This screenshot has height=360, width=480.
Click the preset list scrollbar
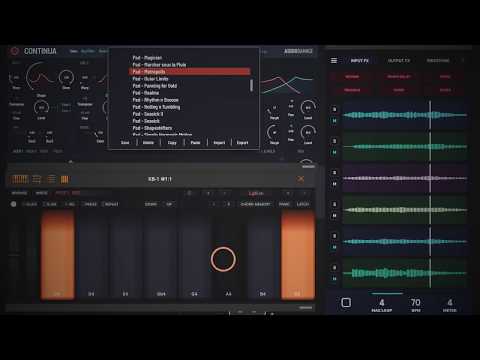pyautogui.click(x=252, y=85)
